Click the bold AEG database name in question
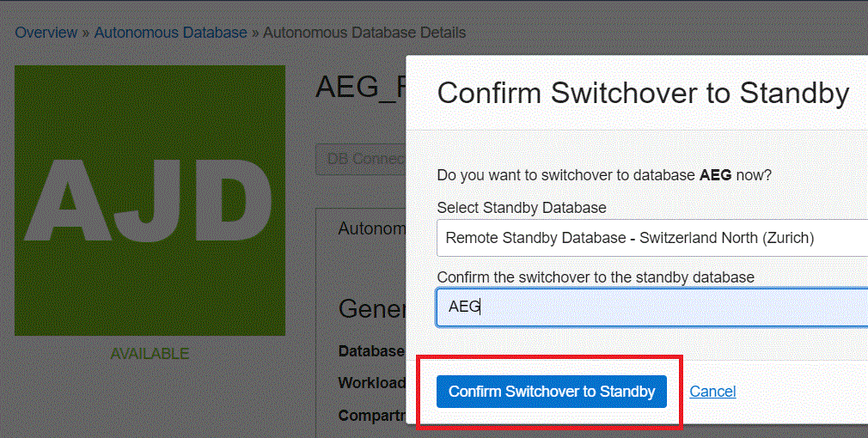The image size is (868, 438). [715, 175]
